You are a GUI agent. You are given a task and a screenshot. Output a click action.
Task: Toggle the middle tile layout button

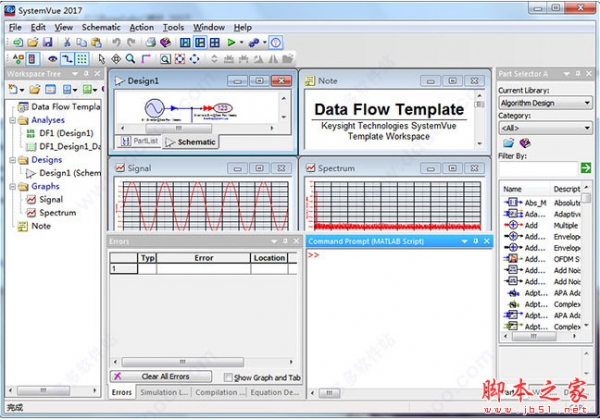[x=200, y=42]
